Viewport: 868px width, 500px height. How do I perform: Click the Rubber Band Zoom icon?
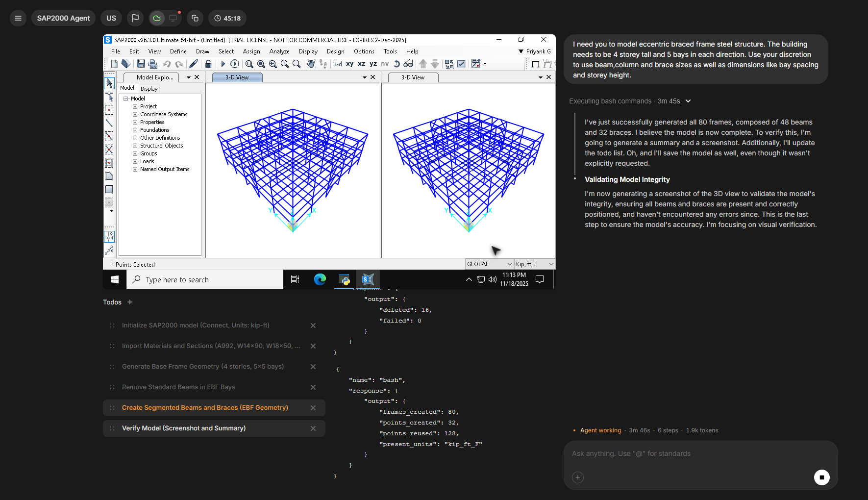(x=249, y=64)
